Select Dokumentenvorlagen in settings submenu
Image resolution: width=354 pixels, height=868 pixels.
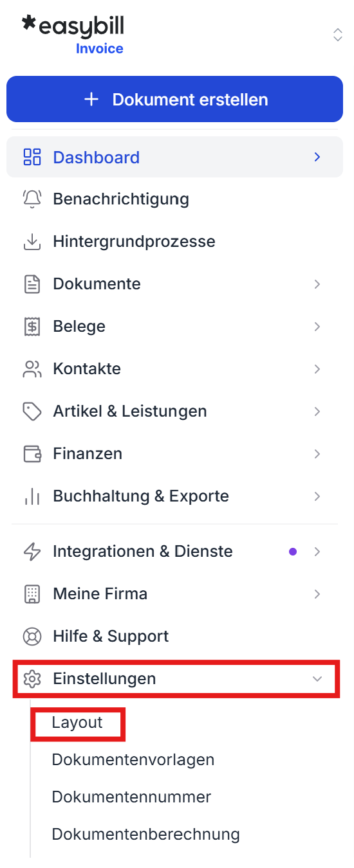(x=133, y=760)
